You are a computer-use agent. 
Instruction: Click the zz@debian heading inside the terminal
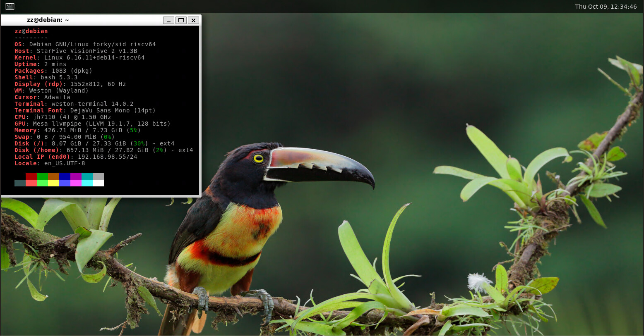31,31
